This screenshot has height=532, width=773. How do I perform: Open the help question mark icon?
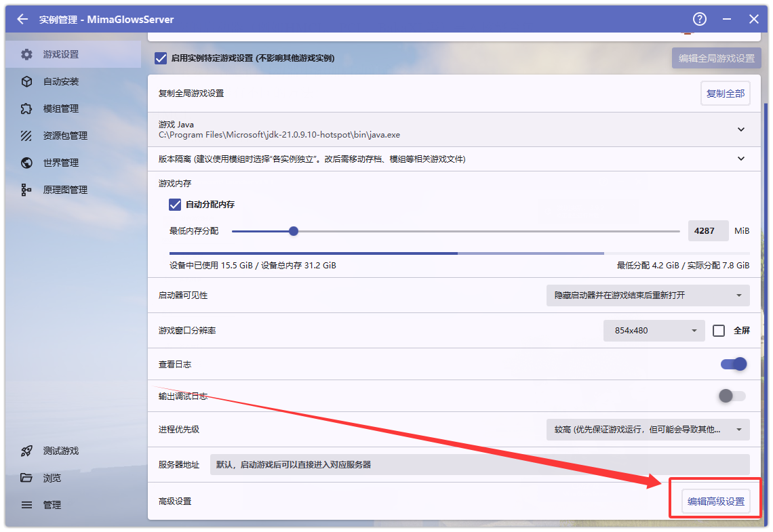pyautogui.click(x=700, y=19)
